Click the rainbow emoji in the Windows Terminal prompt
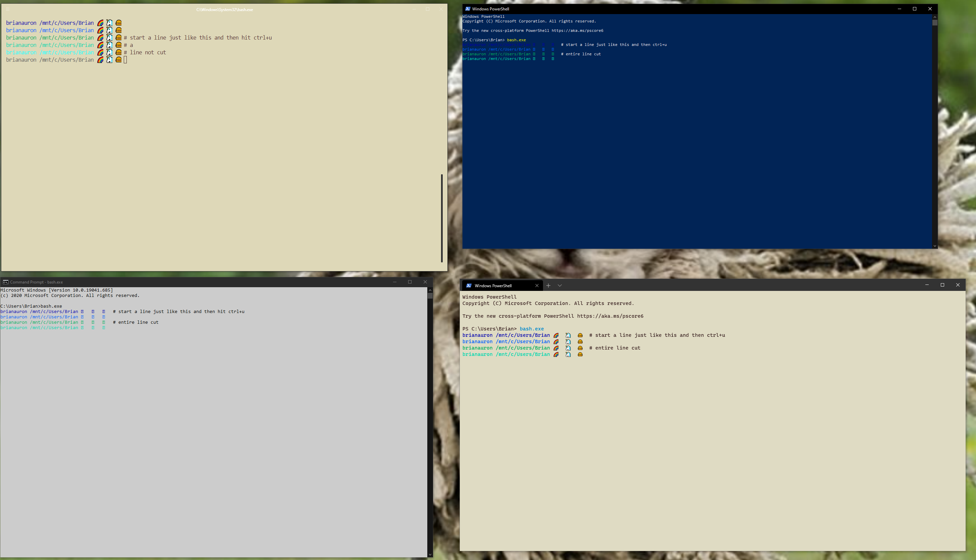The width and height of the screenshot is (976, 560). click(556, 335)
